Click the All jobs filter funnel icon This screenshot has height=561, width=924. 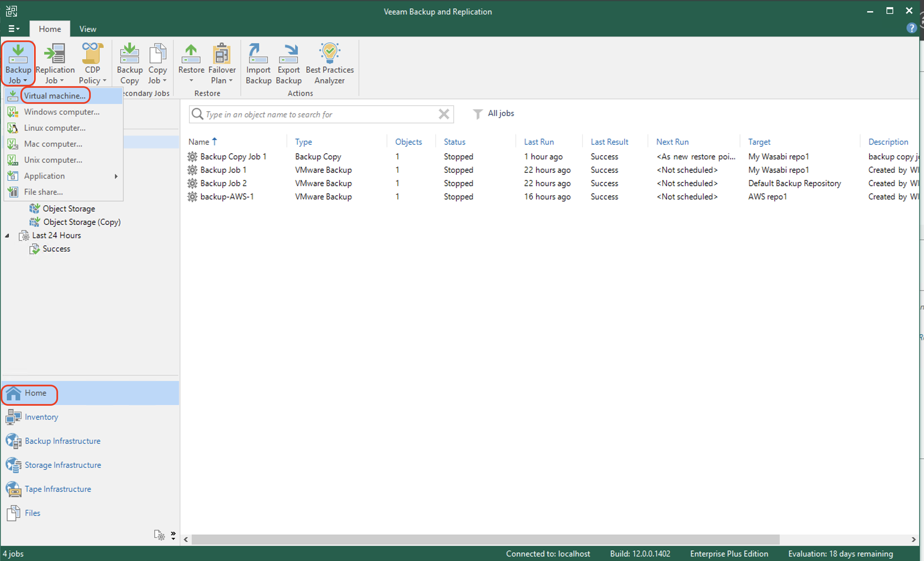tap(477, 114)
